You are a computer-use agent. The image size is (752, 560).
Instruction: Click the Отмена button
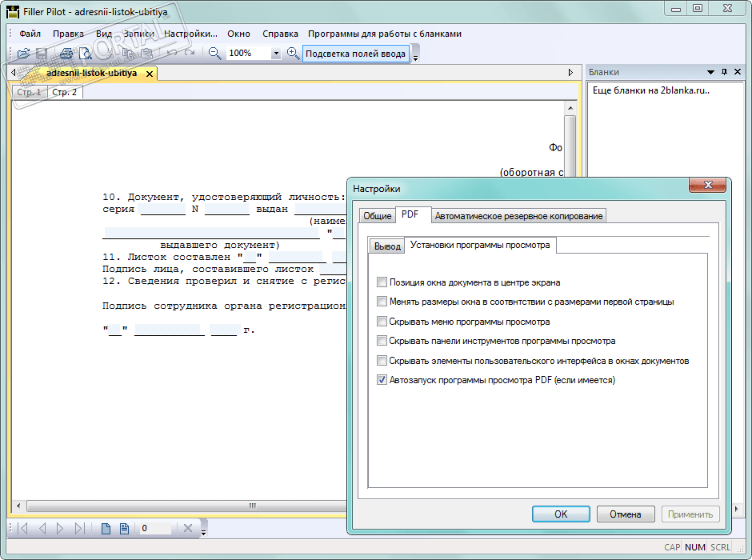pos(626,514)
